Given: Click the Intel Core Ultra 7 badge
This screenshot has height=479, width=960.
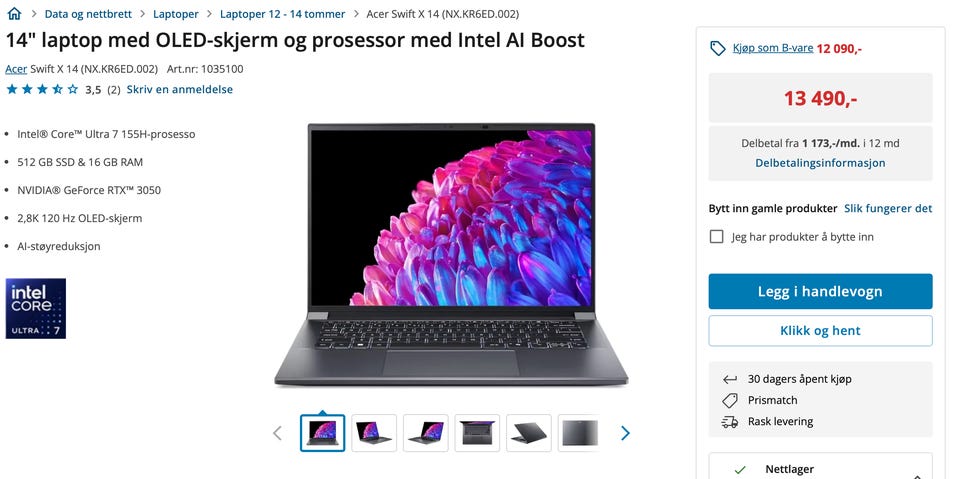Looking at the screenshot, I should click(36, 309).
